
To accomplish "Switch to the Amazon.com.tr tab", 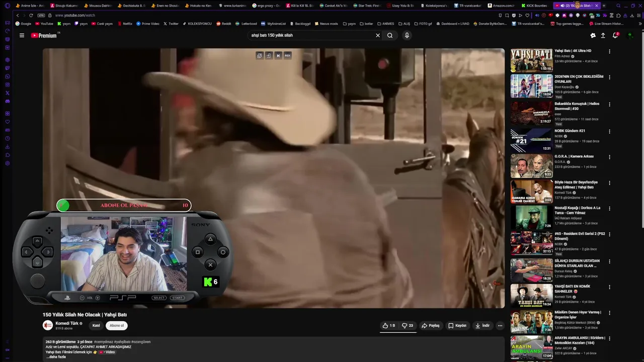I will click(x=501, y=6).
